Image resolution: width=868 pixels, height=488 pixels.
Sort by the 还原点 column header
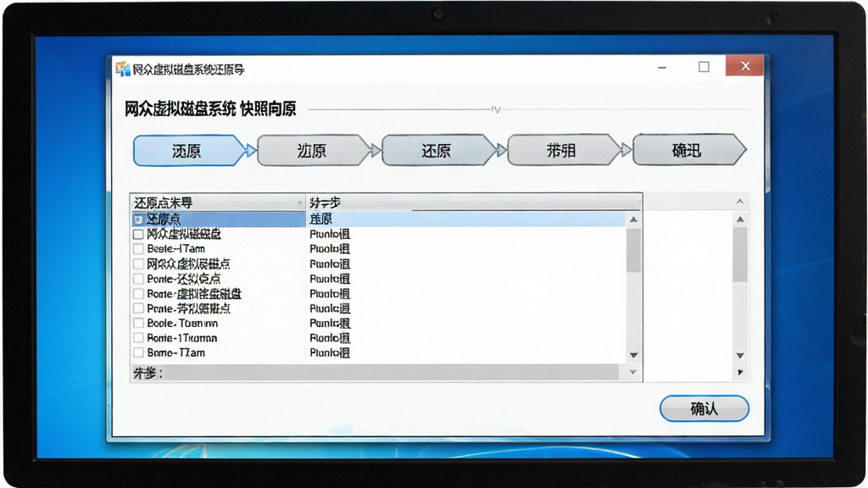point(218,202)
